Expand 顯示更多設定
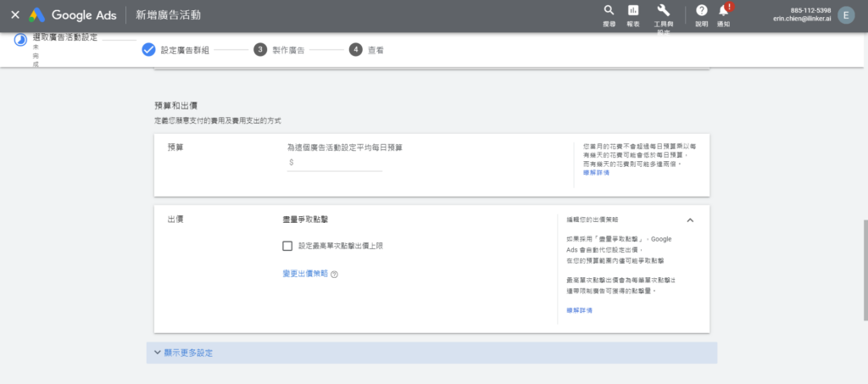868x384 pixels. (431, 353)
